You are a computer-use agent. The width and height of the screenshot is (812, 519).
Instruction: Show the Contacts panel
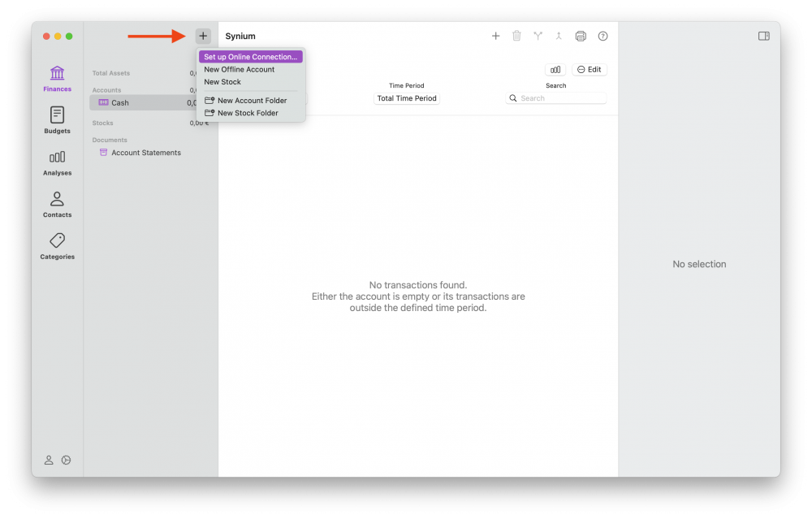(57, 203)
